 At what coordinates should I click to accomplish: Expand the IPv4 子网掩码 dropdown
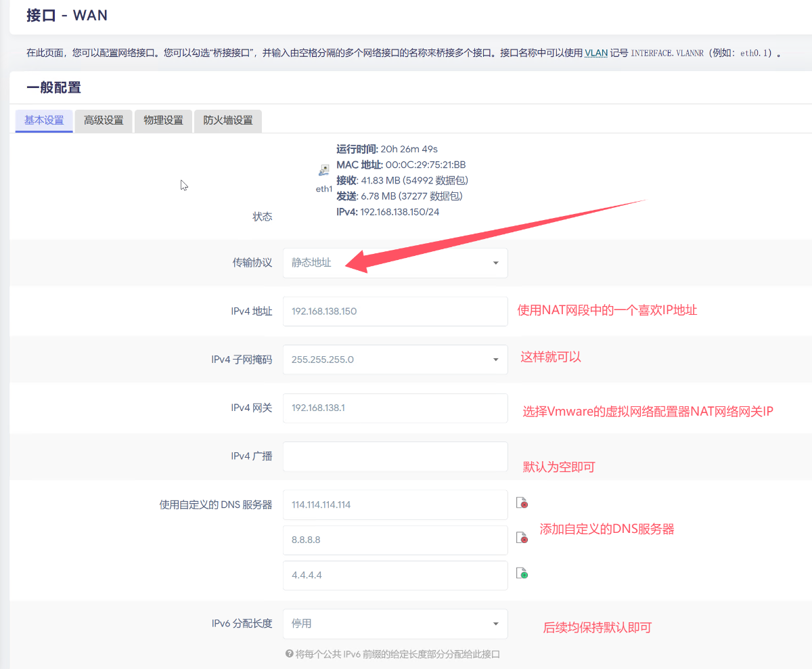(x=395, y=360)
